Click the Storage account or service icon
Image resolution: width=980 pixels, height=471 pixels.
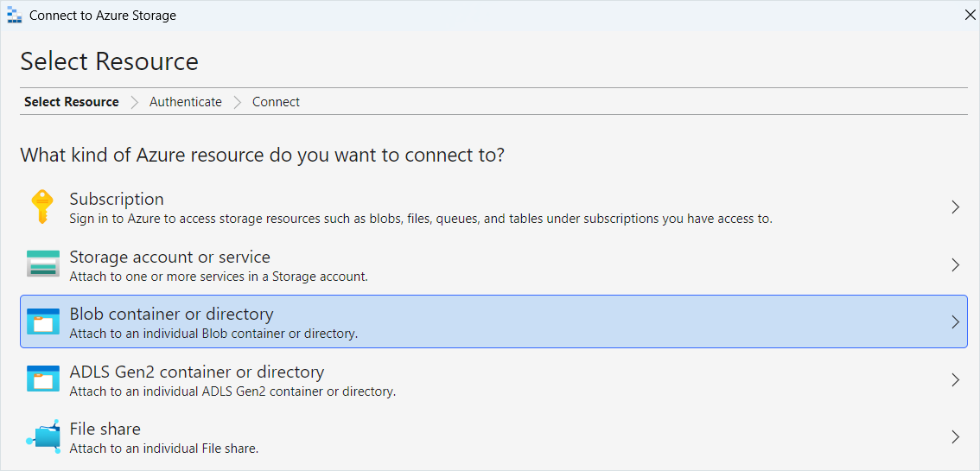pos(43,264)
